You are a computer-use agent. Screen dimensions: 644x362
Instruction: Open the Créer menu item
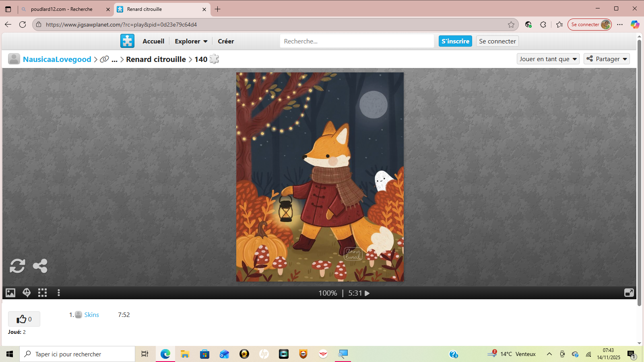coord(226,41)
